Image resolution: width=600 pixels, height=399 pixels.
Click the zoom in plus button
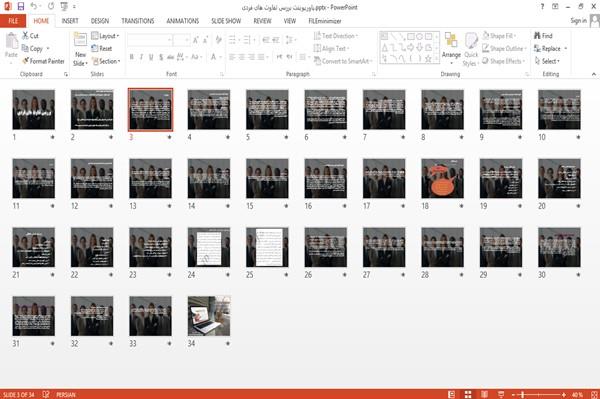point(564,394)
